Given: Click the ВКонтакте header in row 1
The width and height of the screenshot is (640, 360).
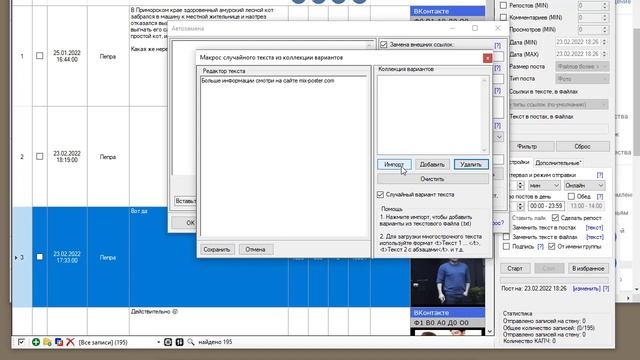Looking at the screenshot, I should tap(447, 11).
